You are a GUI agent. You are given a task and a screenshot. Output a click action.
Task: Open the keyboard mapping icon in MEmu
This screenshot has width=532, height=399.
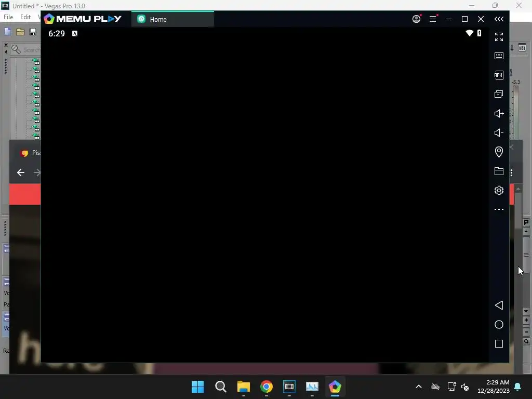499,56
